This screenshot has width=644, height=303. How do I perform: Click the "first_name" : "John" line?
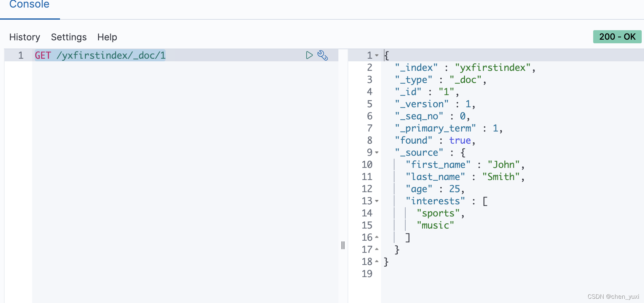pos(465,165)
